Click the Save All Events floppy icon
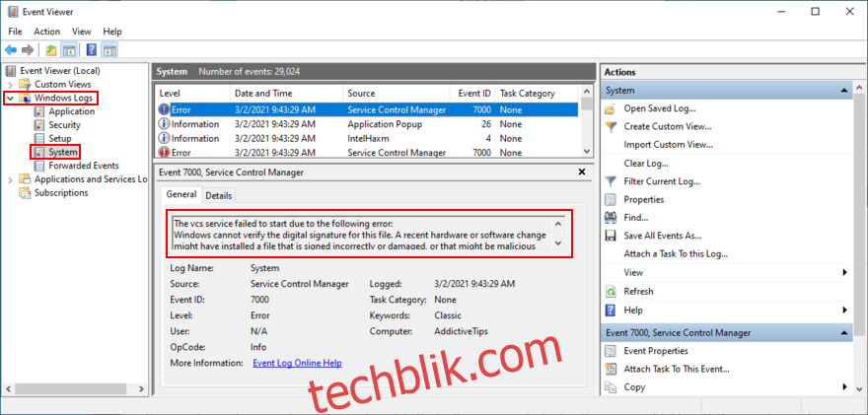 pos(611,236)
